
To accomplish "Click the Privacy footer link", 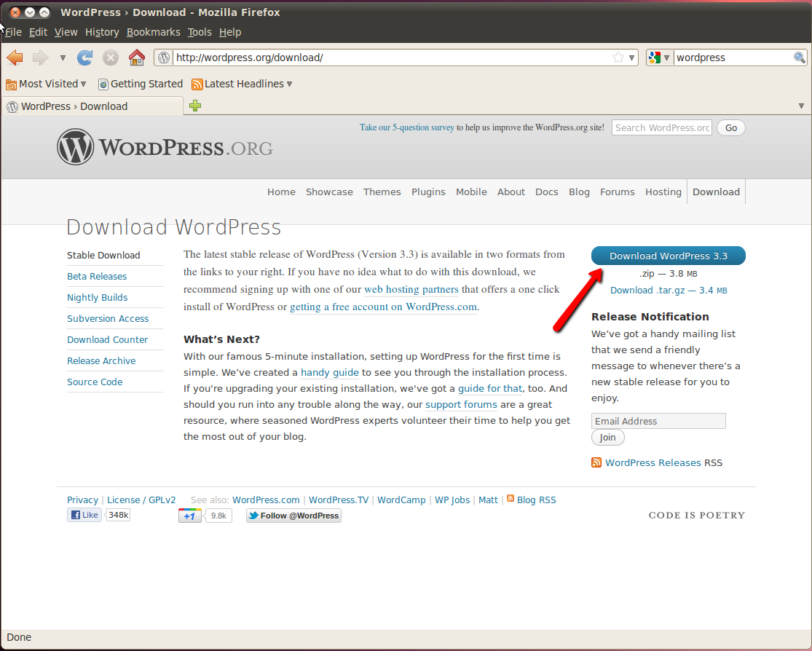I will [82, 500].
